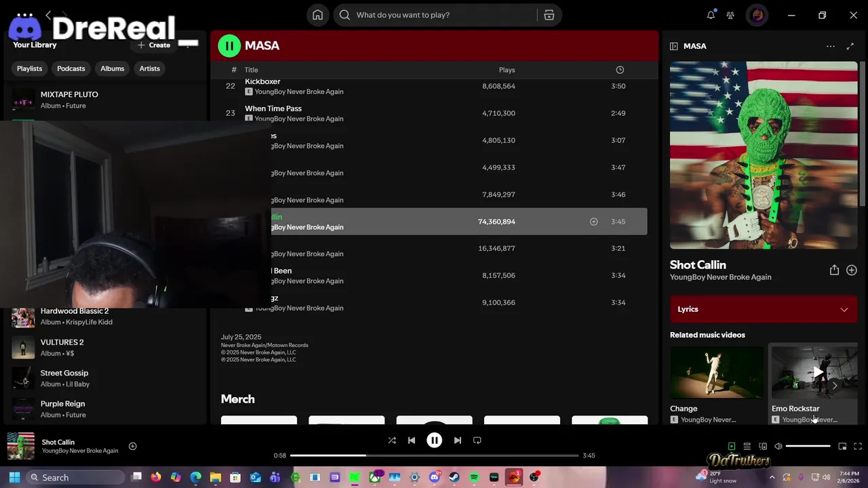The image size is (868, 488).
Task: Share Shot Callin from the side panel
Action: click(x=834, y=270)
